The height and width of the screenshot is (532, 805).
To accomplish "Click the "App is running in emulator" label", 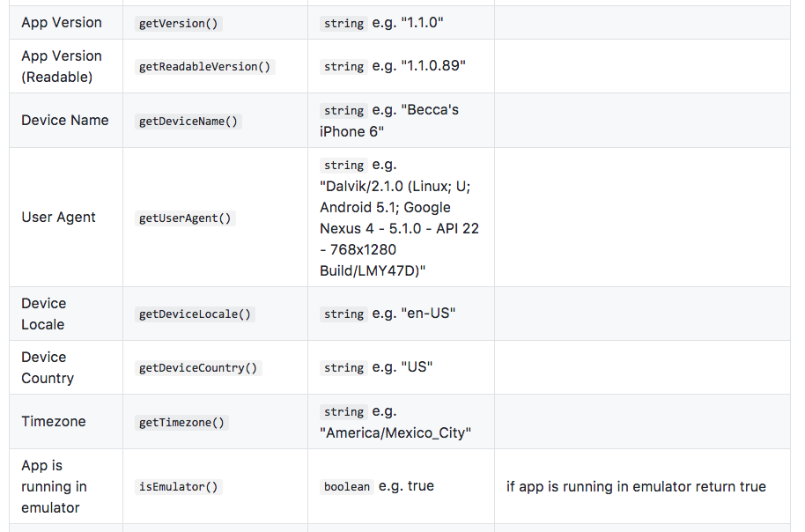I will tap(51, 486).
